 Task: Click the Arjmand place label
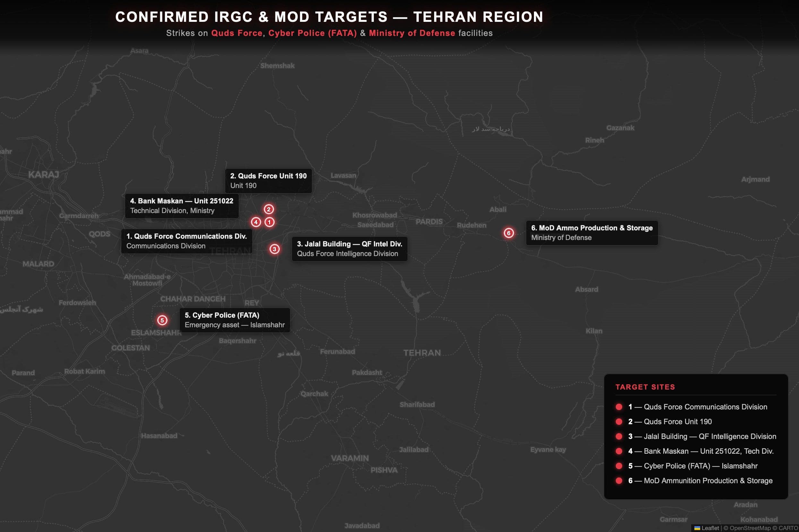(755, 179)
